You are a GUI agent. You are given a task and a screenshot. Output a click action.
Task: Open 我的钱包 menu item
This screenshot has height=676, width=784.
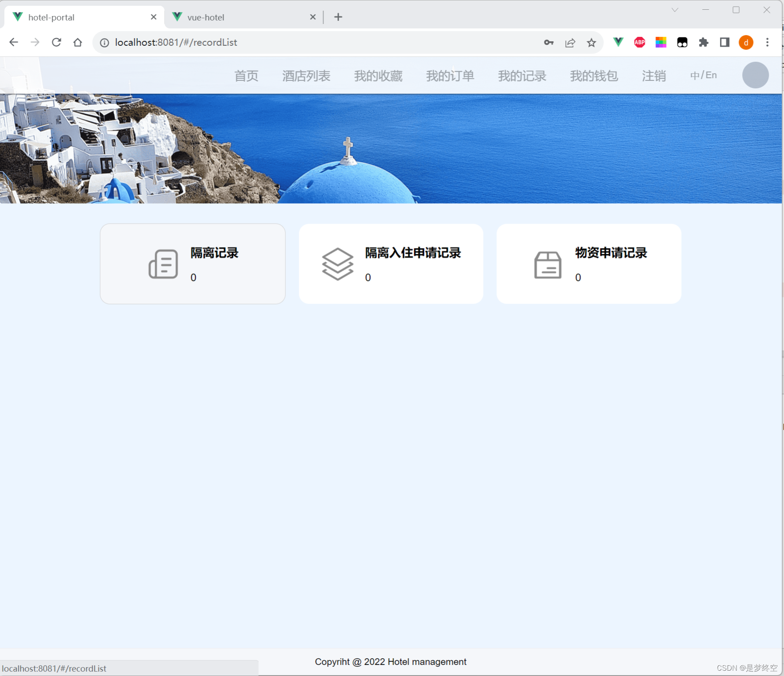click(x=594, y=76)
